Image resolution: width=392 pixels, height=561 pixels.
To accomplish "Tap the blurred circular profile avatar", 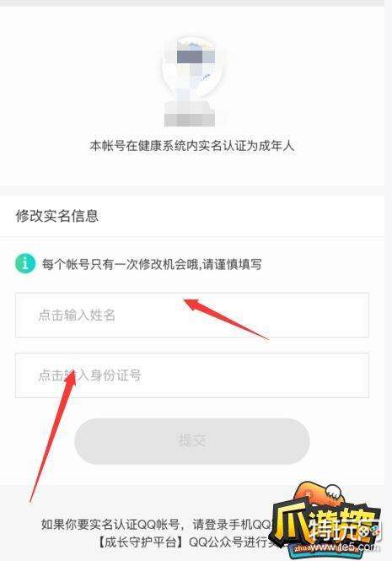I will coord(192,68).
